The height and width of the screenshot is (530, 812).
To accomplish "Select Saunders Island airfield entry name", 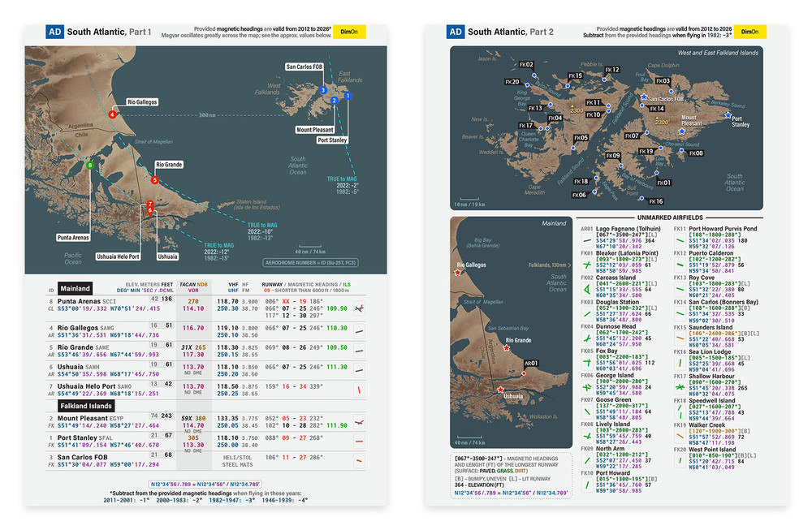I will pos(710,327).
